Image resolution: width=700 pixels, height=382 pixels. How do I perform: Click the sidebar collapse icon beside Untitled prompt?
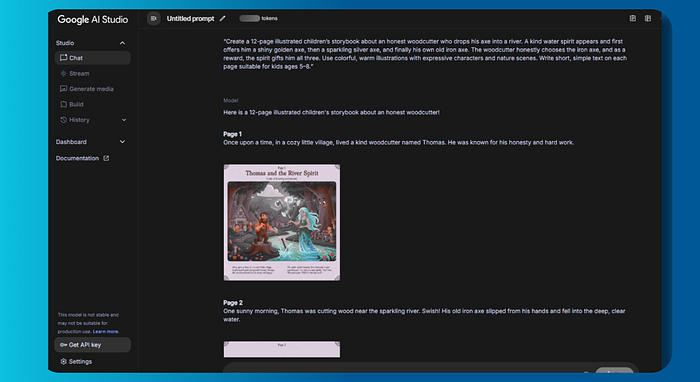coord(154,19)
